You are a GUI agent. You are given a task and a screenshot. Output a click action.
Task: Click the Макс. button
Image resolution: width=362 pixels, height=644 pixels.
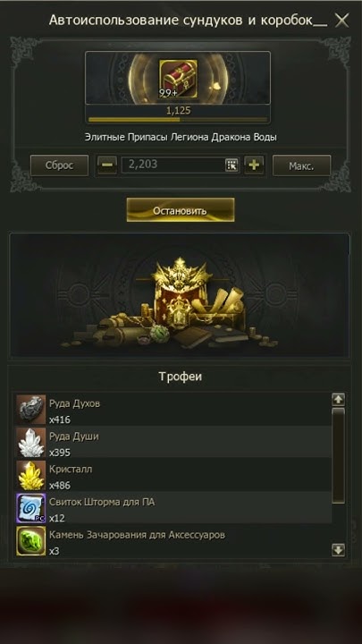point(302,165)
